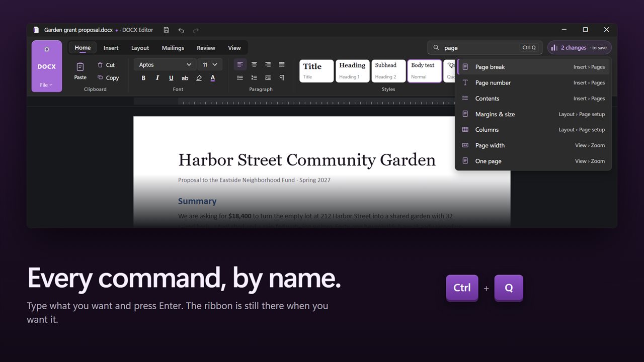Toggle left text alignment

pyautogui.click(x=240, y=64)
